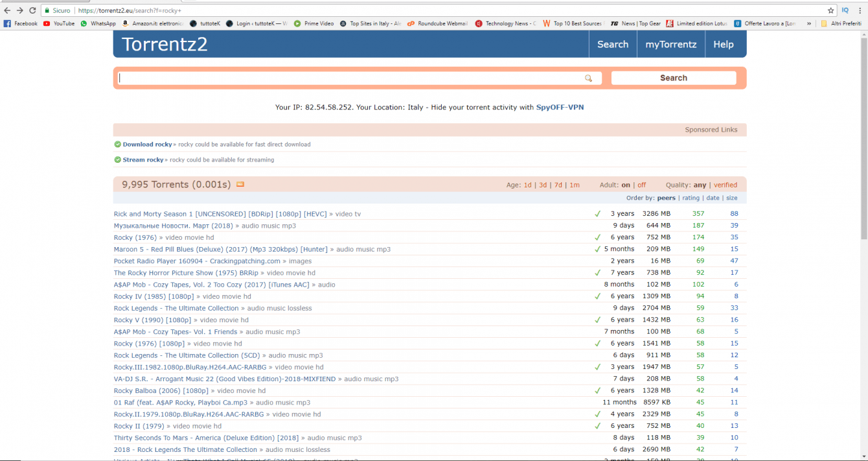The height and width of the screenshot is (461, 868).
Task: Open the YouTube bookmark
Action: [x=59, y=23]
